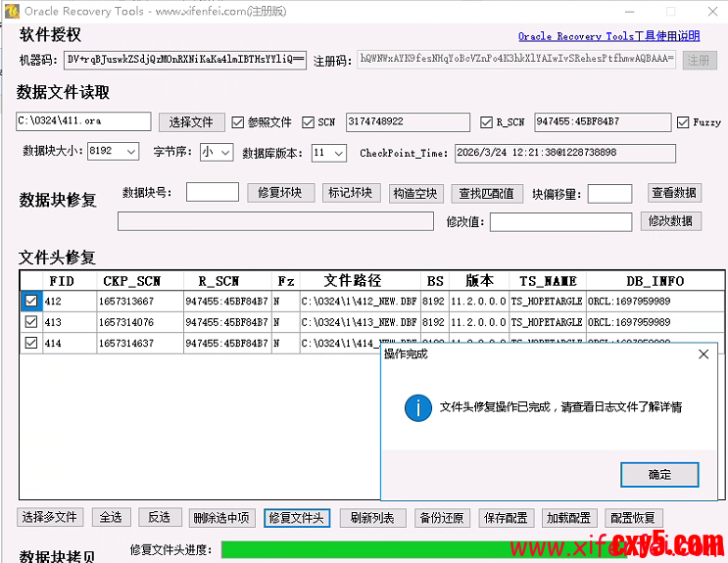Click the FID column header
This screenshot has height=563, width=728.
(62, 281)
